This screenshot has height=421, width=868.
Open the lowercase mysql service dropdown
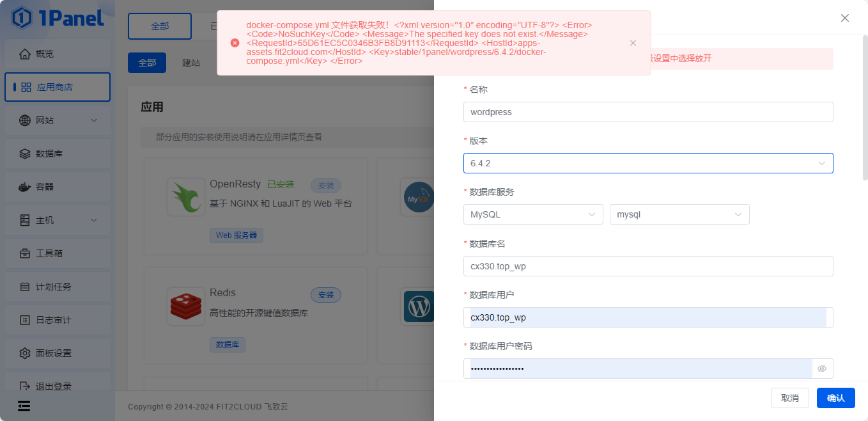679,215
